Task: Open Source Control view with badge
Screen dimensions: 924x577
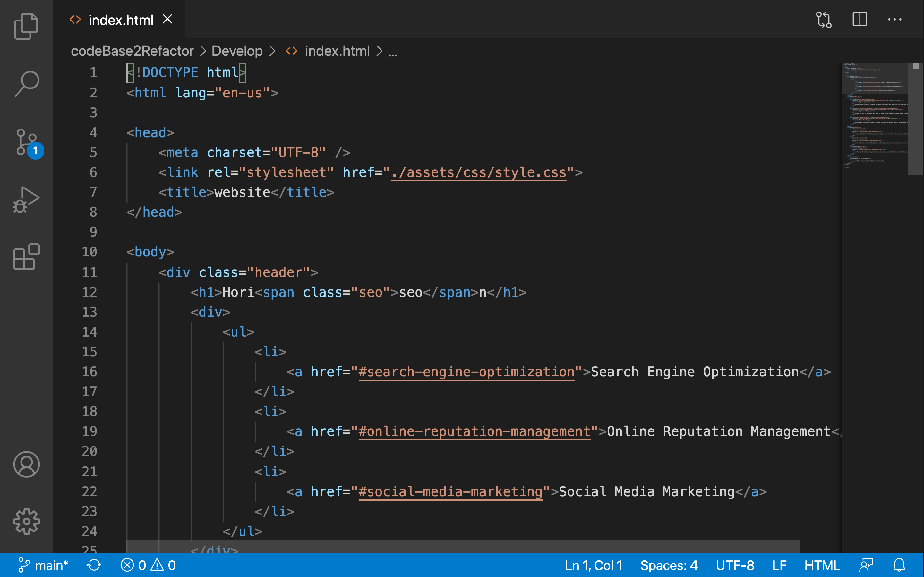Action: [27, 142]
